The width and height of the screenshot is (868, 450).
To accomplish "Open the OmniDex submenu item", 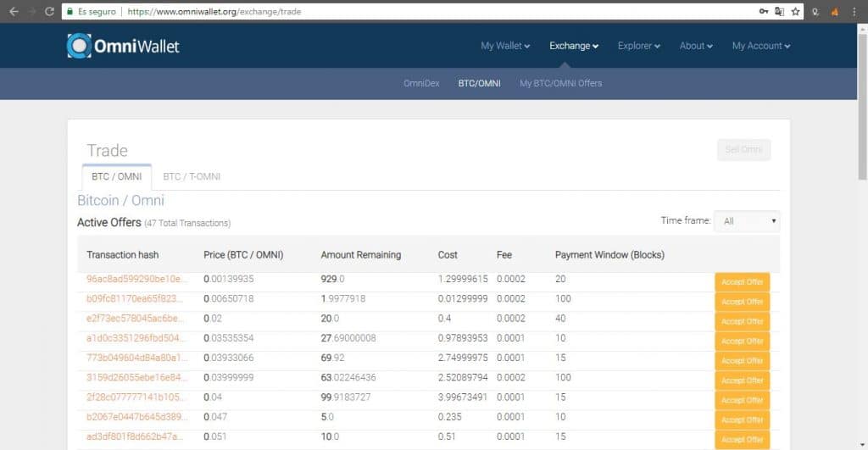I will tap(421, 83).
